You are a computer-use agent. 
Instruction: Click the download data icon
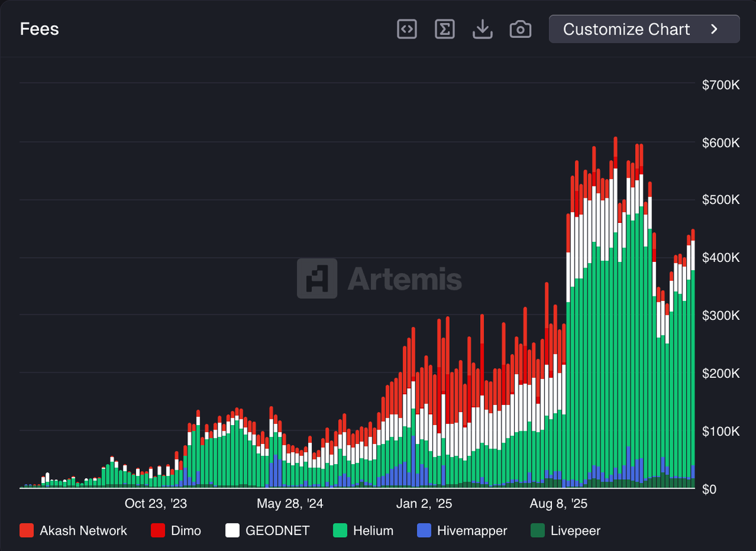483,28
